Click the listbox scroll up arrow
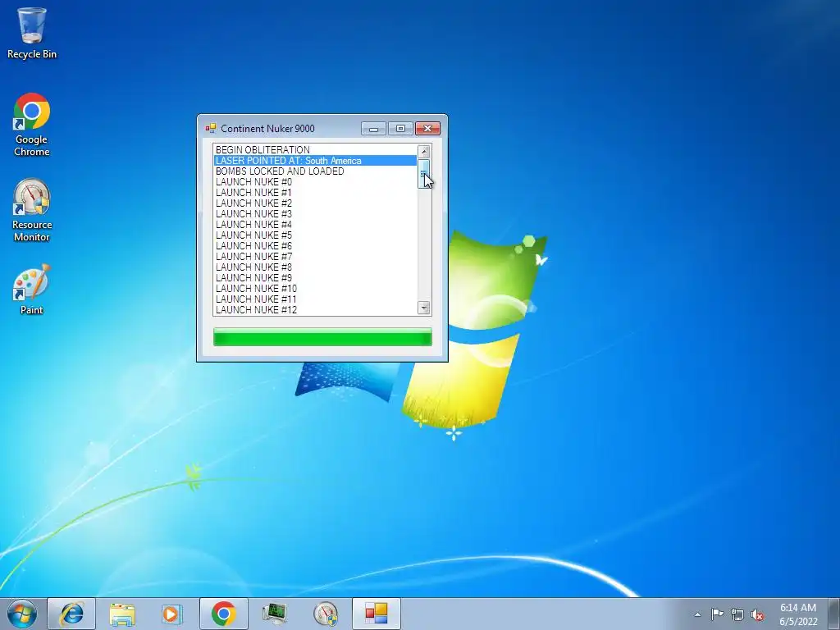 point(424,151)
